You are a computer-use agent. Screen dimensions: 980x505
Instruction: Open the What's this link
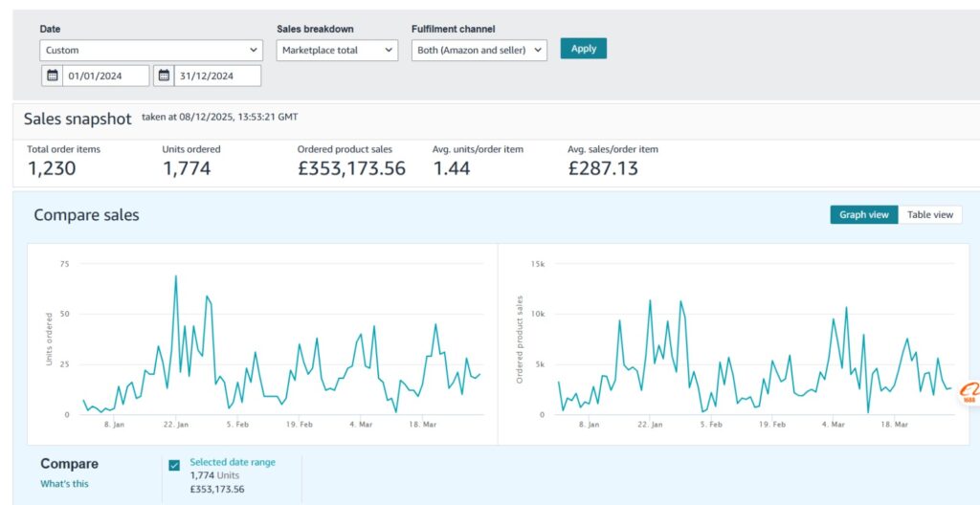(64, 484)
